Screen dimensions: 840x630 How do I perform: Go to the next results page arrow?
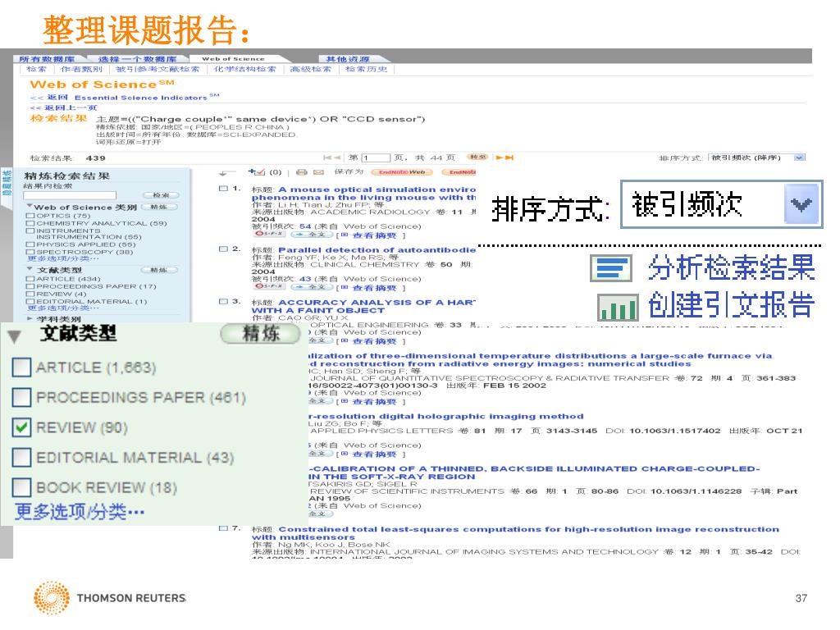click(x=499, y=157)
